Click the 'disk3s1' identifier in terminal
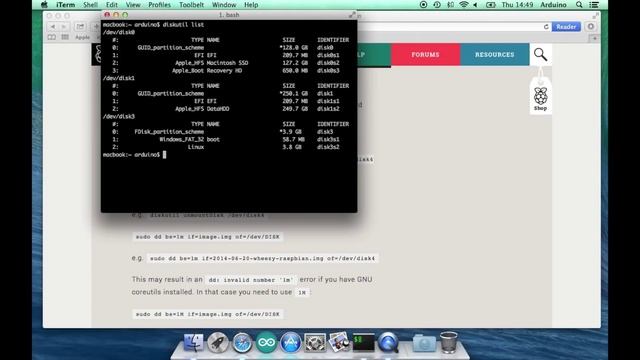The width and height of the screenshot is (640, 360). pyautogui.click(x=328, y=140)
